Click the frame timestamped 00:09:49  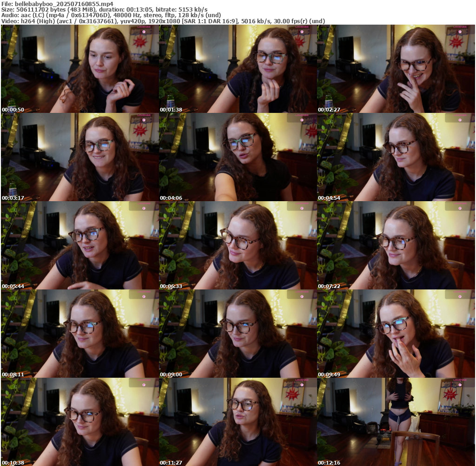(396, 334)
